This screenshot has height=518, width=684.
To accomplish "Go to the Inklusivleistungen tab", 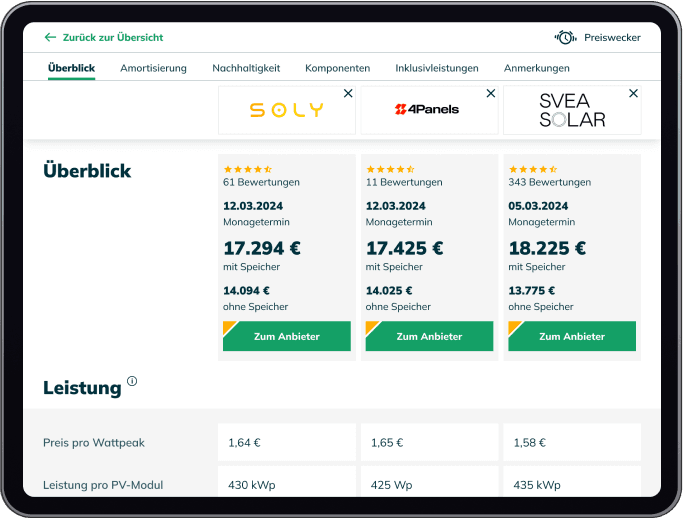I will coord(436,68).
